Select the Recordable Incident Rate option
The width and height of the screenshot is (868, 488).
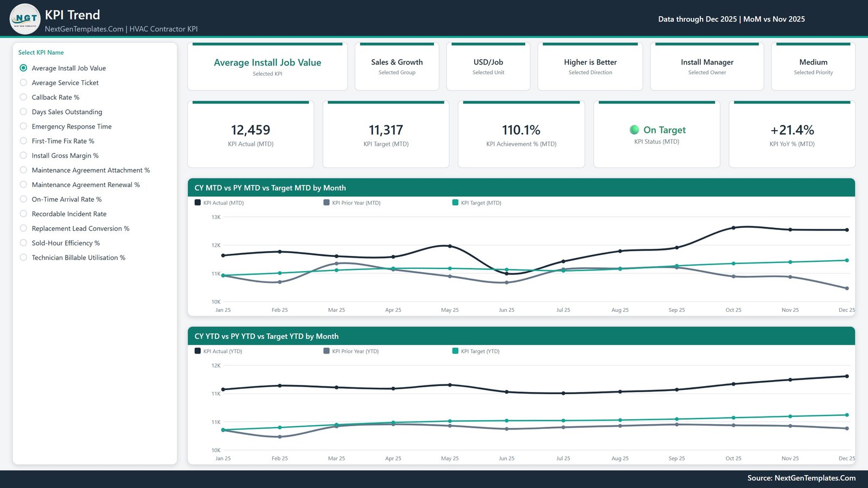tap(23, 214)
